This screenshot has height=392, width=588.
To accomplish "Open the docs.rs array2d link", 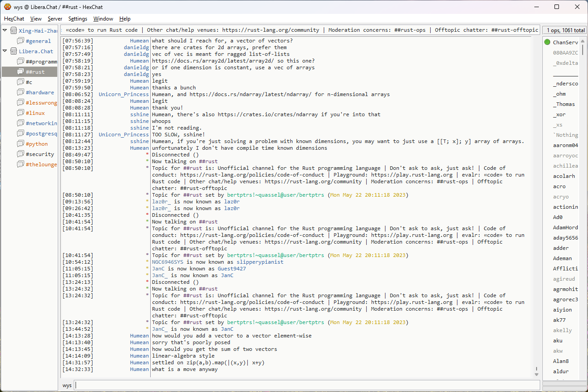I will pos(212,61).
